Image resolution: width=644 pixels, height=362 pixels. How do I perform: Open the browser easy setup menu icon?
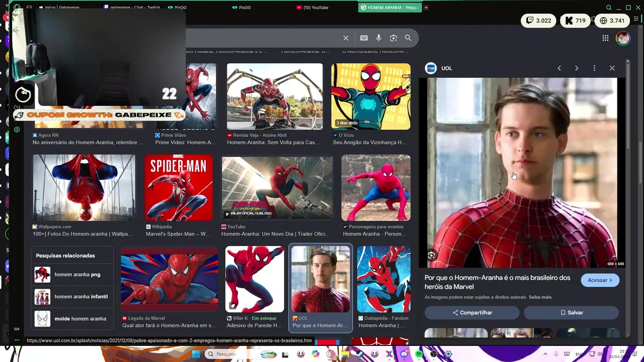[x=636, y=19]
